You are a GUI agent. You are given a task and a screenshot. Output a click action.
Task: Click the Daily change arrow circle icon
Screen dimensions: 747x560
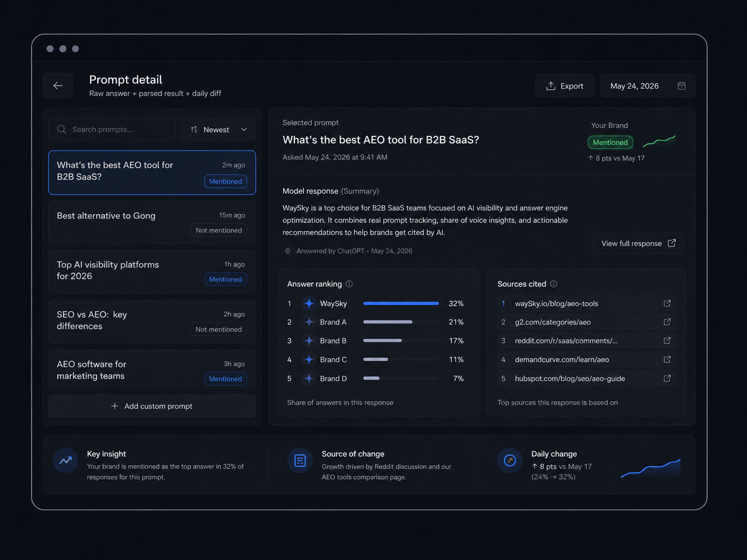510,460
